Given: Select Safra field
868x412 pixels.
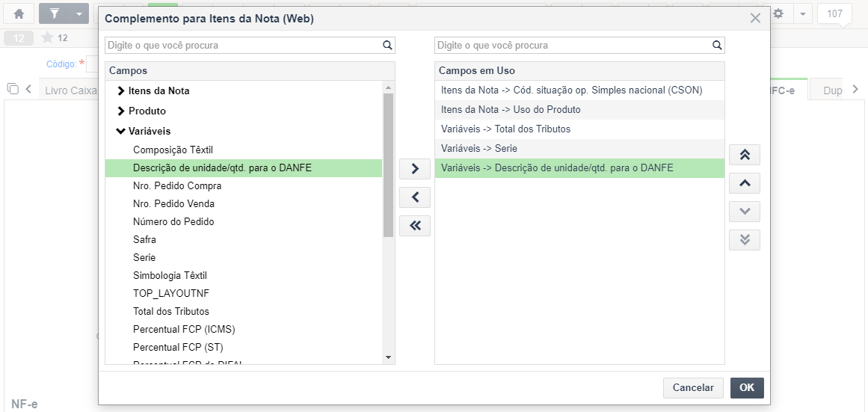Looking at the screenshot, I should coord(144,240).
